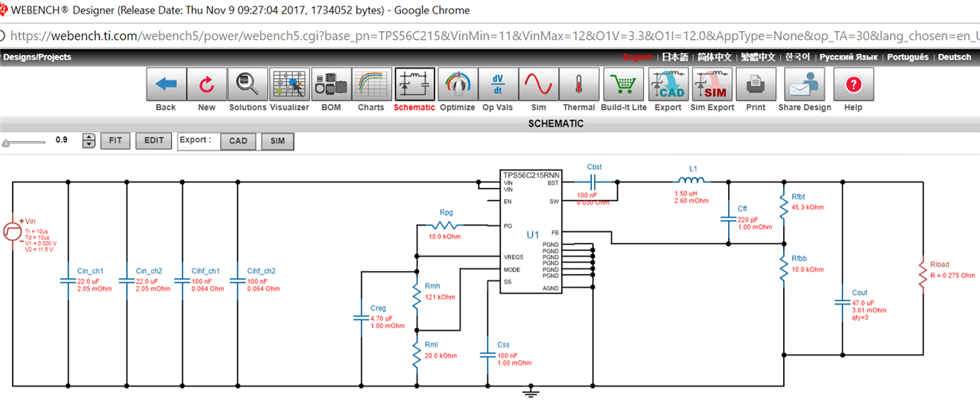
Task: Start a New design
Action: (x=206, y=84)
